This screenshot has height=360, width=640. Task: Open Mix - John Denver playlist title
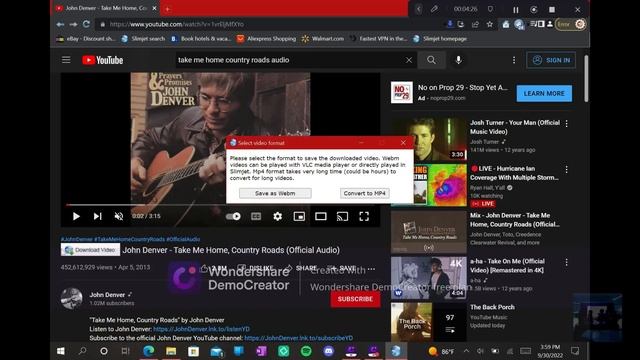click(514, 220)
